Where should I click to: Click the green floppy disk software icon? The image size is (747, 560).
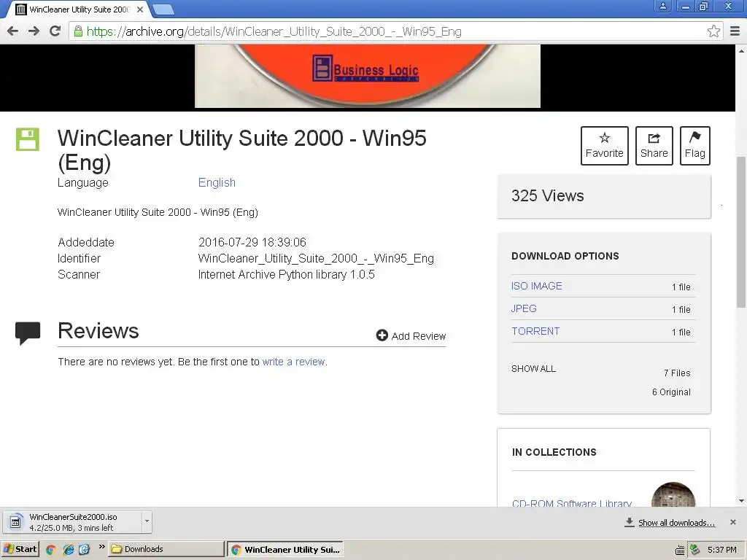tap(28, 139)
